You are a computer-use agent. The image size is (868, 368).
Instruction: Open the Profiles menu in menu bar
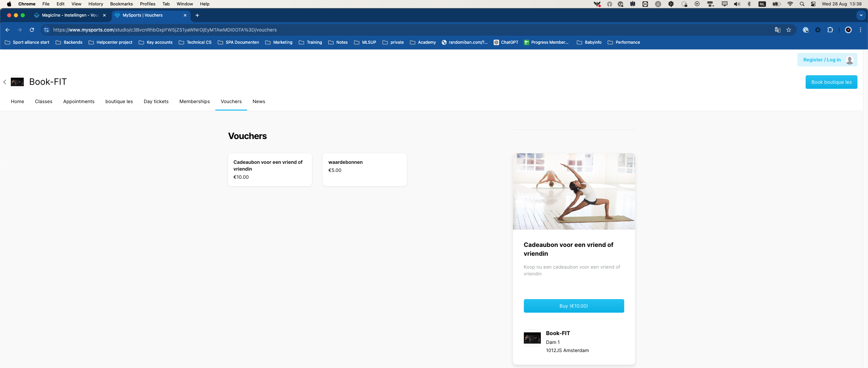pos(147,4)
